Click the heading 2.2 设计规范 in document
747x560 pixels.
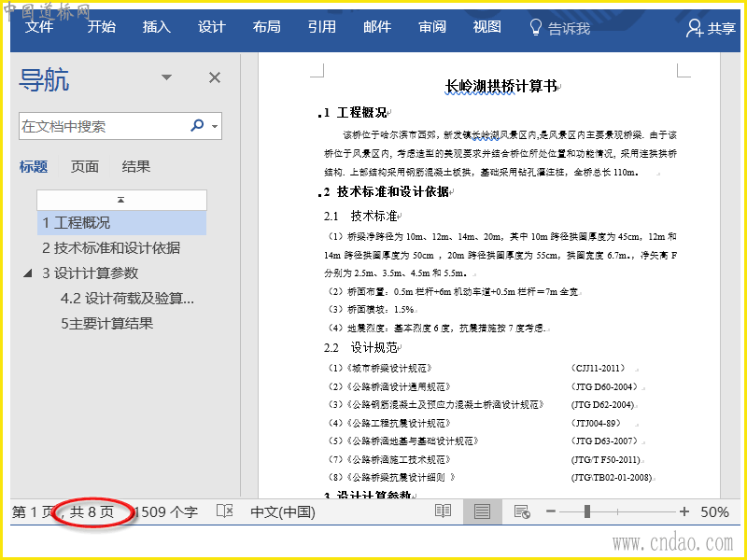point(360,347)
